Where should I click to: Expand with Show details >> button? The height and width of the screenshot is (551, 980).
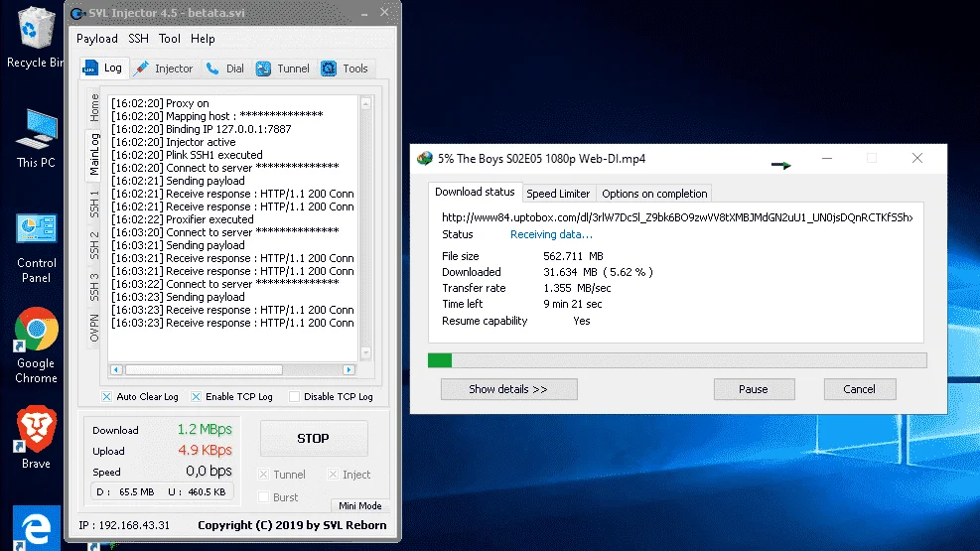pos(508,389)
